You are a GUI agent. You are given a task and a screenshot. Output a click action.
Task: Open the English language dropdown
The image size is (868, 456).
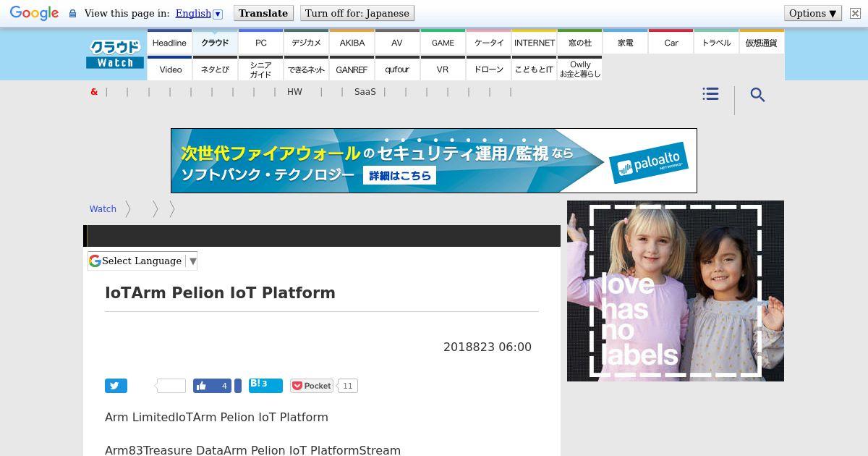click(199, 13)
